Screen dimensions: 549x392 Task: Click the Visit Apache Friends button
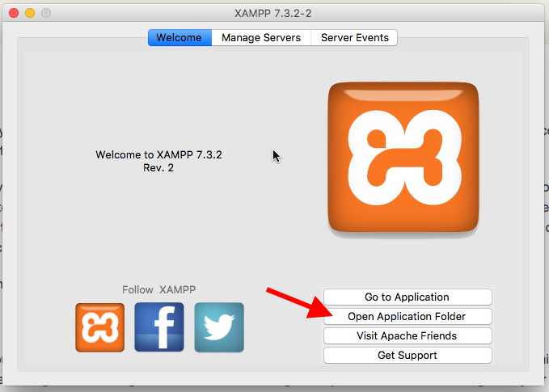408,336
